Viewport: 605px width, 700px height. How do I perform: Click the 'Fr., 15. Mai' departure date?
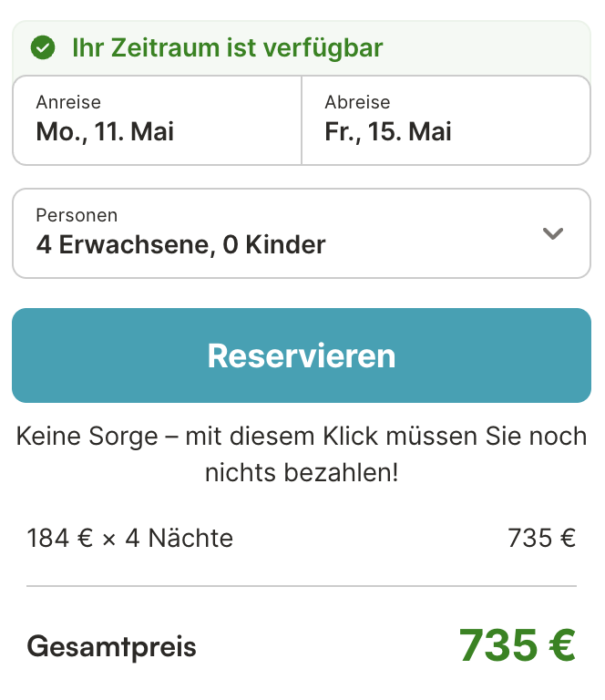tap(388, 132)
